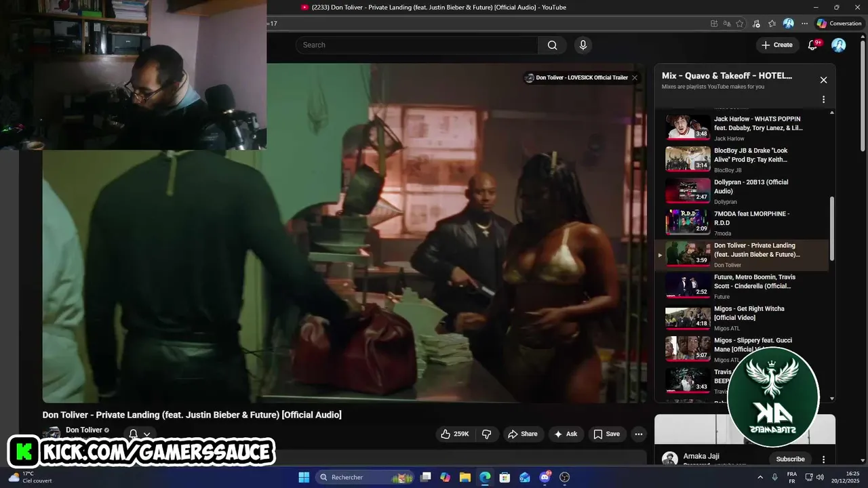Open Edge translate page icon
Screen dimensions: 868x488
[726, 23]
